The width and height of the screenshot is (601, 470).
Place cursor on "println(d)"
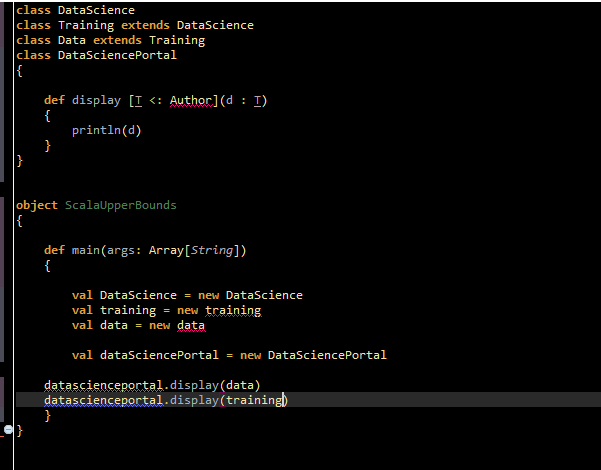click(x=107, y=130)
